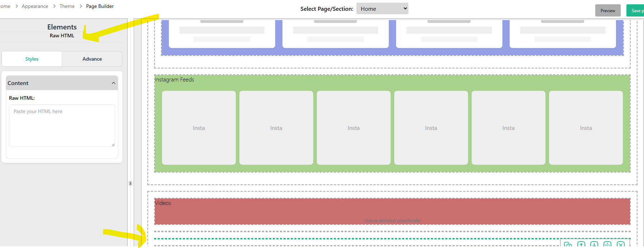Go to the Theme breadcrumb
This screenshot has width=644, height=248.
point(67,6)
